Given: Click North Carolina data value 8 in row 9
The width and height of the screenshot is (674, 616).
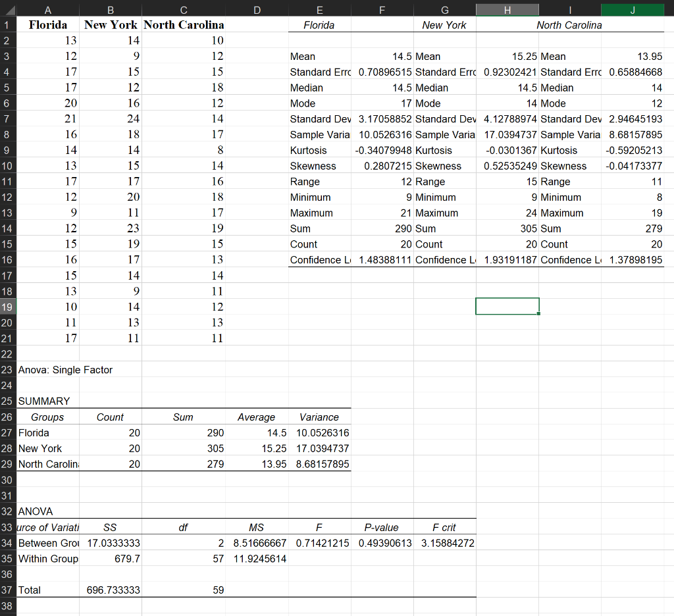Looking at the screenshot, I should (x=220, y=150).
